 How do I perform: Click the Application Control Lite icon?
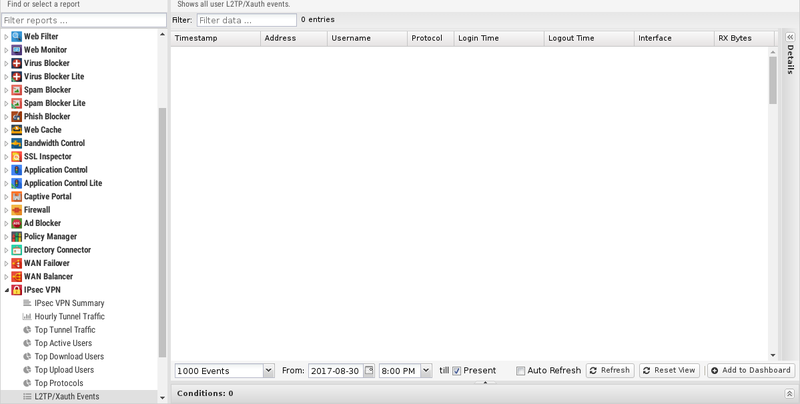[16, 183]
